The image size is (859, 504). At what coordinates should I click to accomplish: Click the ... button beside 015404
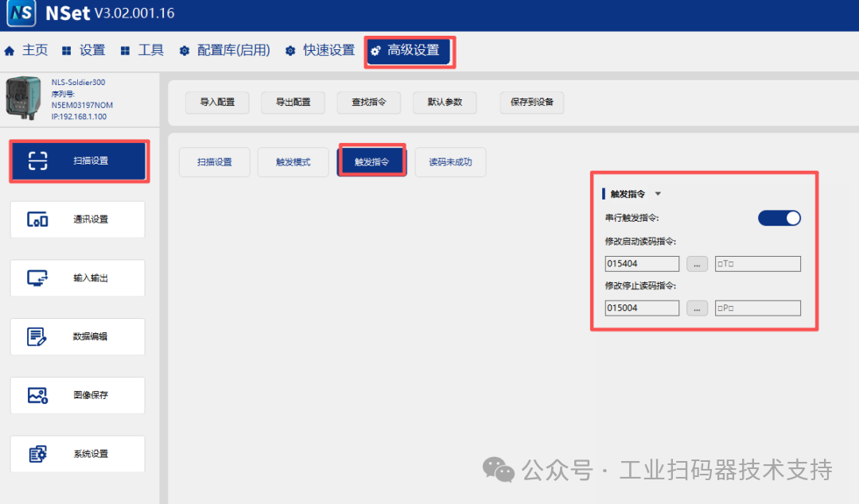[697, 264]
